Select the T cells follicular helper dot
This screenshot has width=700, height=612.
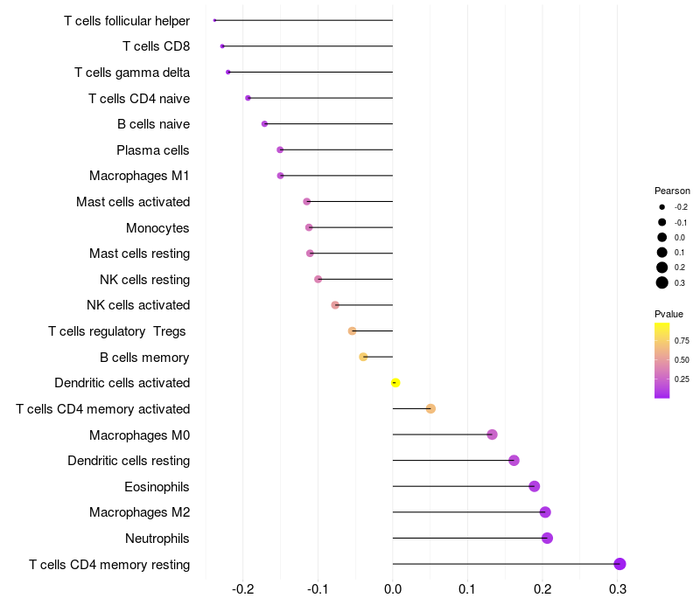pos(214,20)
